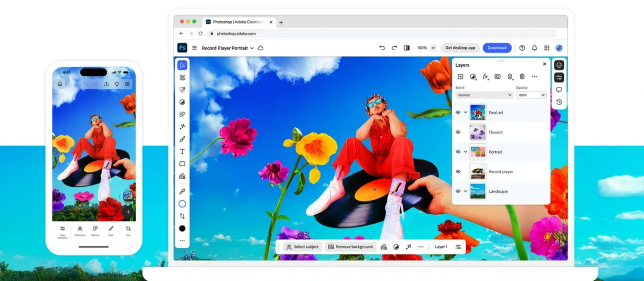This screenshot has width=644, height=281.
Task: Open the Opacity 100% dropdown
Action: [x=531, y=95]
